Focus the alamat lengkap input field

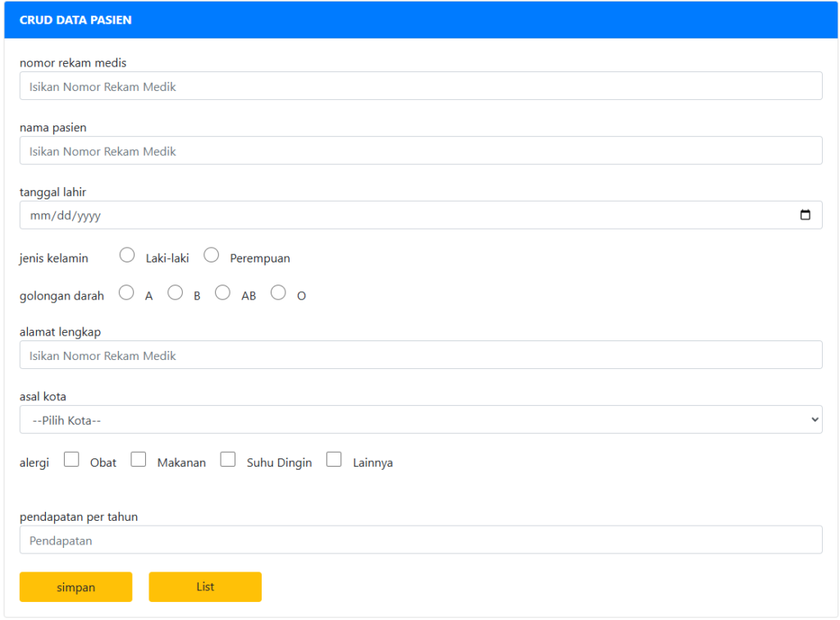pos(421,355)
